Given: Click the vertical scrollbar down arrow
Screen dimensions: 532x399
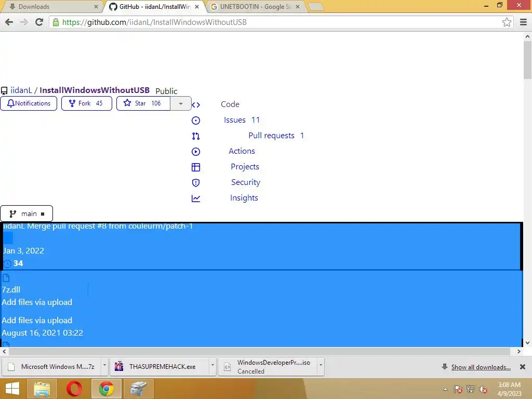Looking at the screenshot, I should tap(527, 343).
